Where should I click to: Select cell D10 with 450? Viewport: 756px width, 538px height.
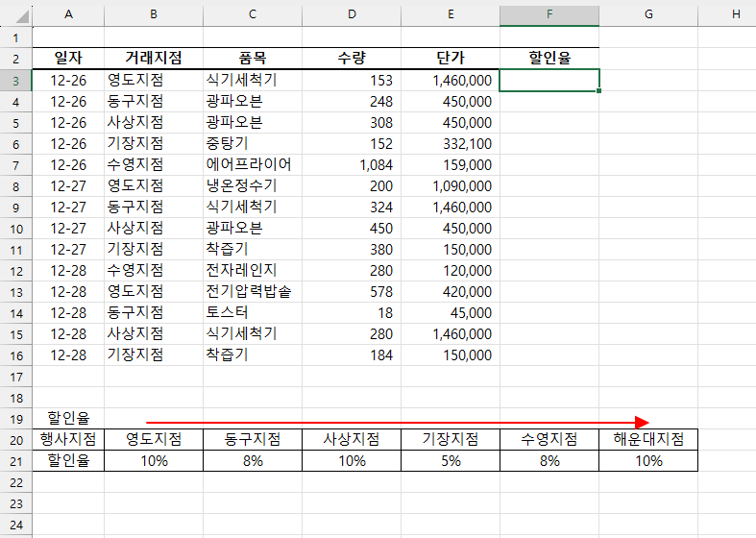coord(352,228)
